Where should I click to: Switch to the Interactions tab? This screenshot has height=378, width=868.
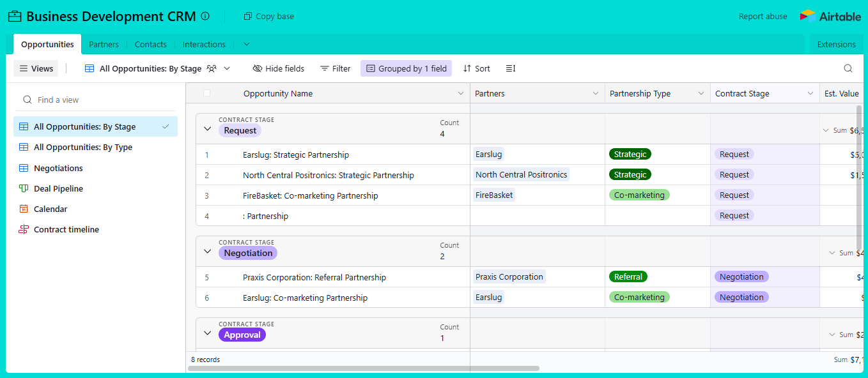[204, 44]
